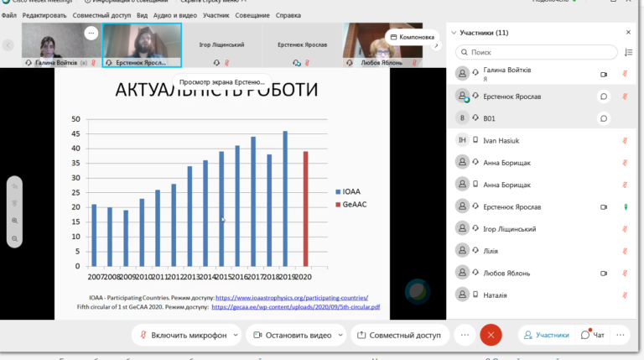
Task: Click the red leave meeting button
Action: [491, 335]
